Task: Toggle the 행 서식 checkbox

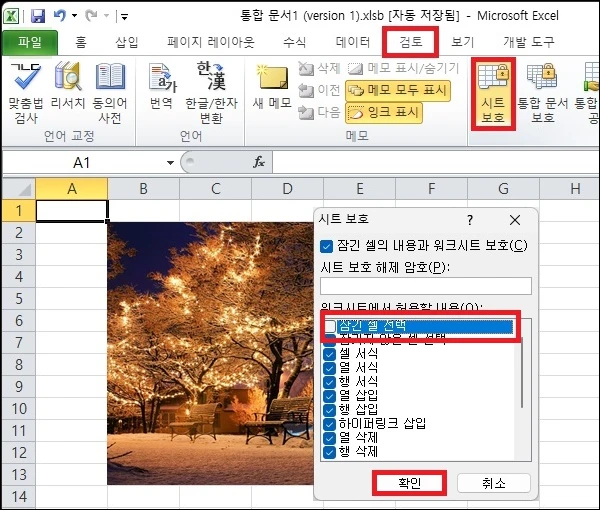Action: [x=329, y=382]
